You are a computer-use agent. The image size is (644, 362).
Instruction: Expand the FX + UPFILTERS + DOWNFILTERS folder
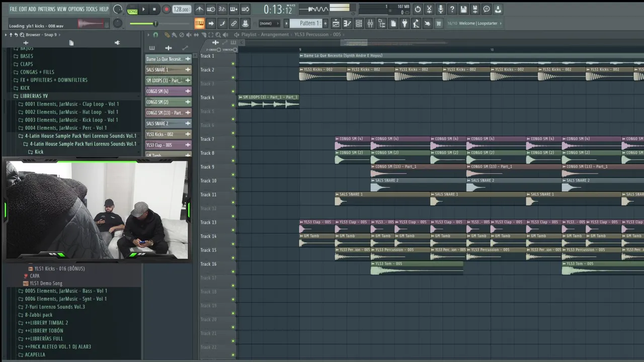click(54, 80)
